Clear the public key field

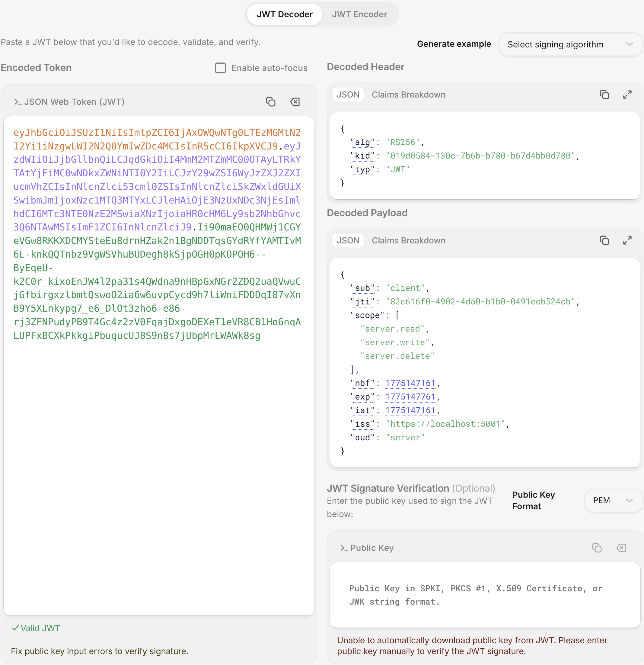[x=621, y=548]
